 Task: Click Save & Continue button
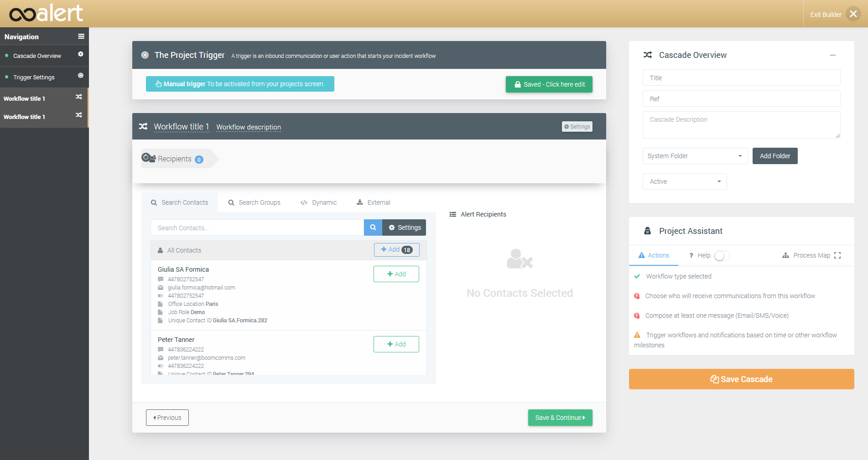pyautogui.click(x=560, y=418)
